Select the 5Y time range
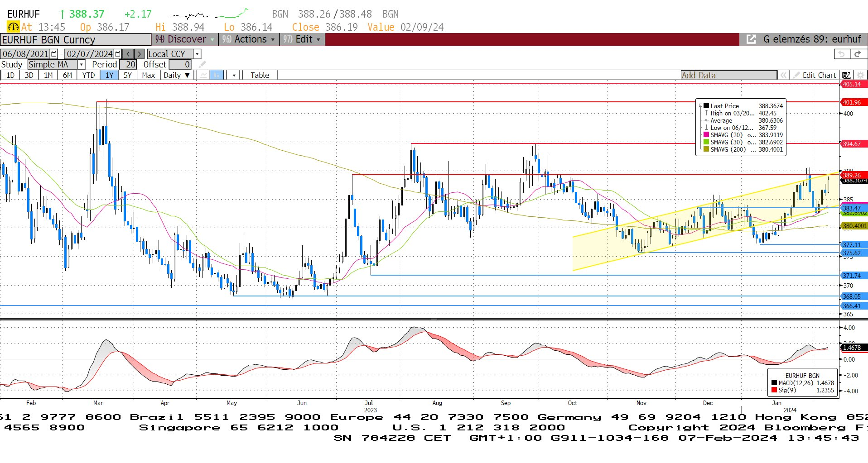 tap(128, 75)
